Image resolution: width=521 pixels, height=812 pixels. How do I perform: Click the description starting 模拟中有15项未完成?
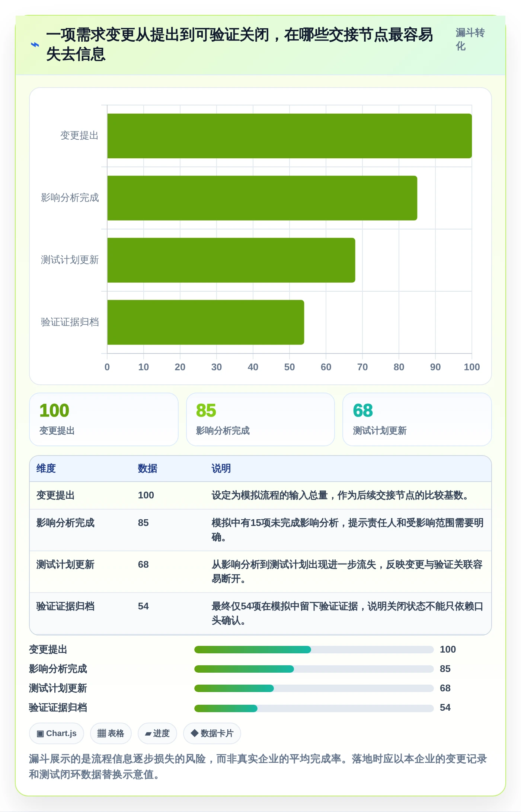(x=348, y=530)
